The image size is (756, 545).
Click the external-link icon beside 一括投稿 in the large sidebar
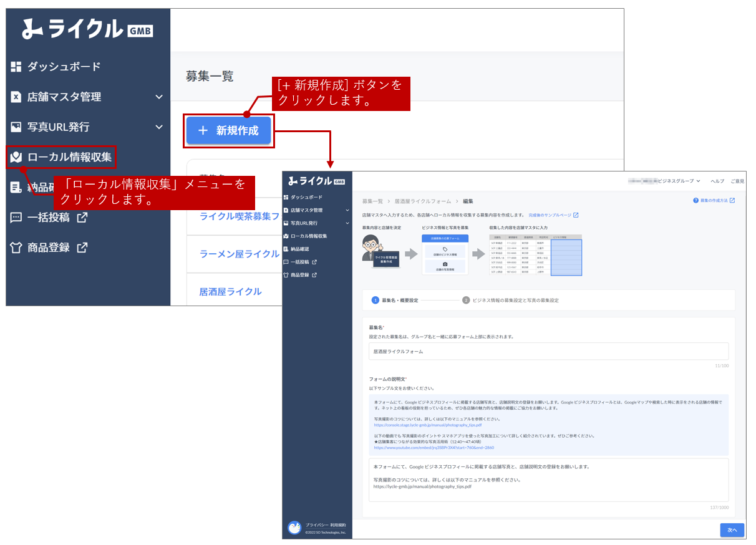click(x=82, y=218)
